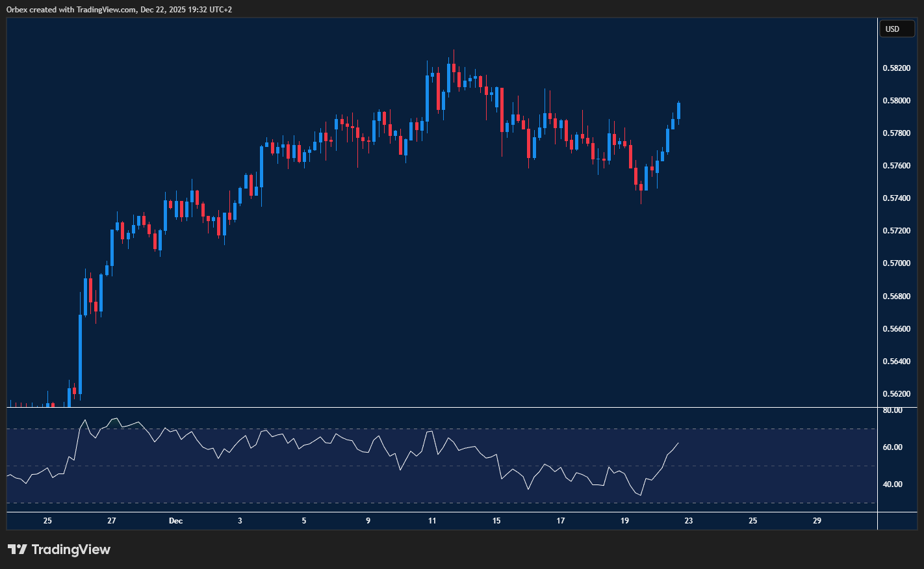Screen dimensions: 924x569
Task: Click date 29 on the time axis
Action: coord(817,521)
